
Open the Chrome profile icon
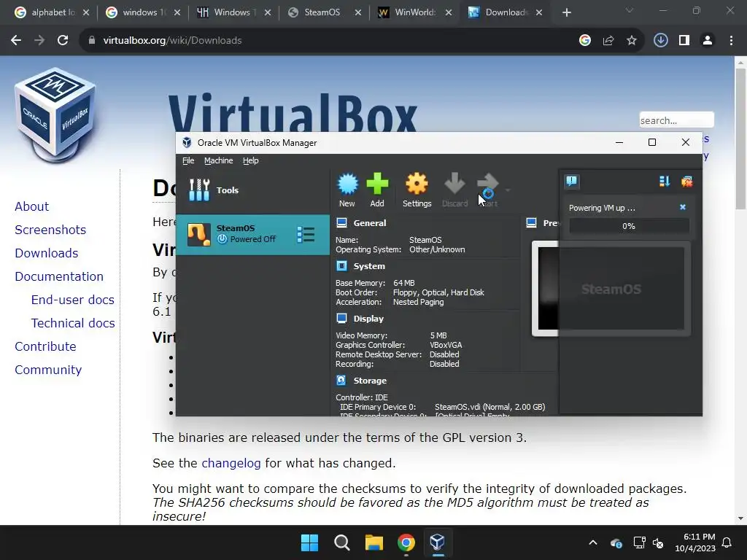(x=708, y=41)
